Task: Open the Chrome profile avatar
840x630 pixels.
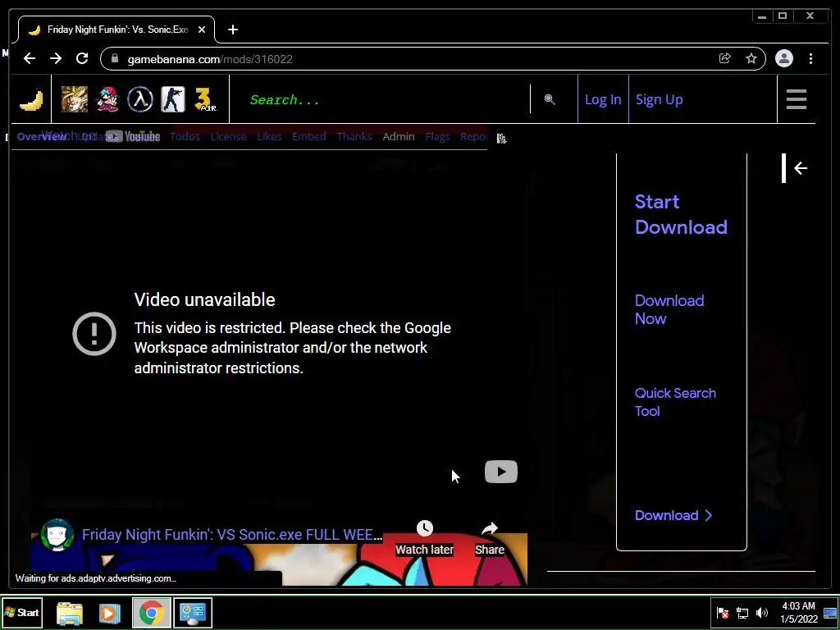Action: (x=783, y=58)
